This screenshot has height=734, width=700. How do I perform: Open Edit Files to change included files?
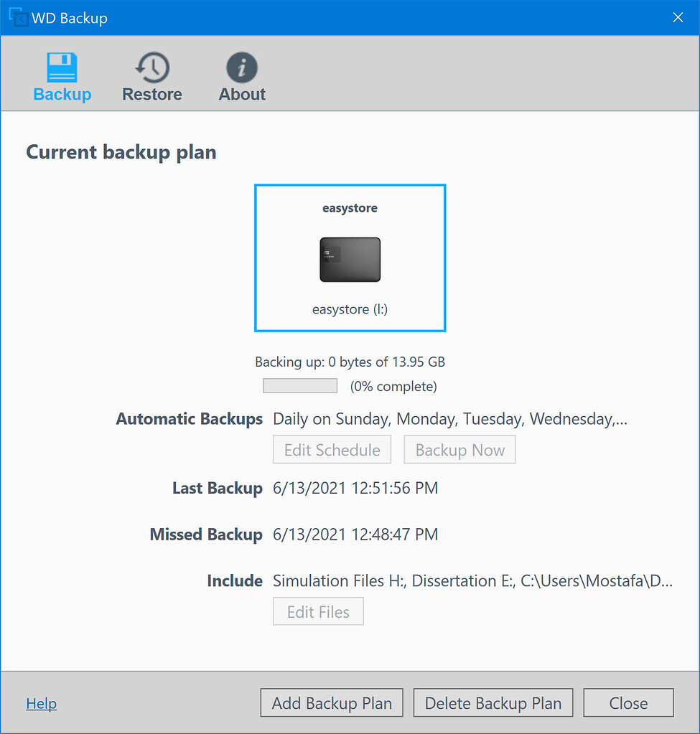(318, 611)
